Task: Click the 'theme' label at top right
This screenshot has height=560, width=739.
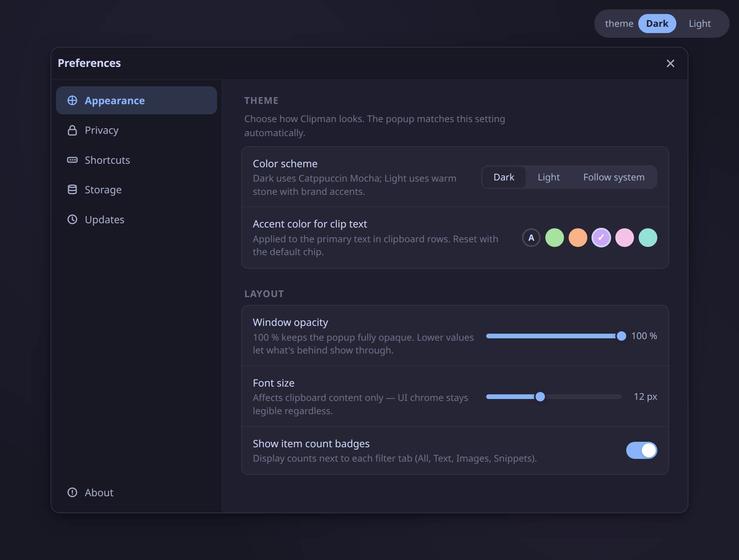Action: click(619, 24)
